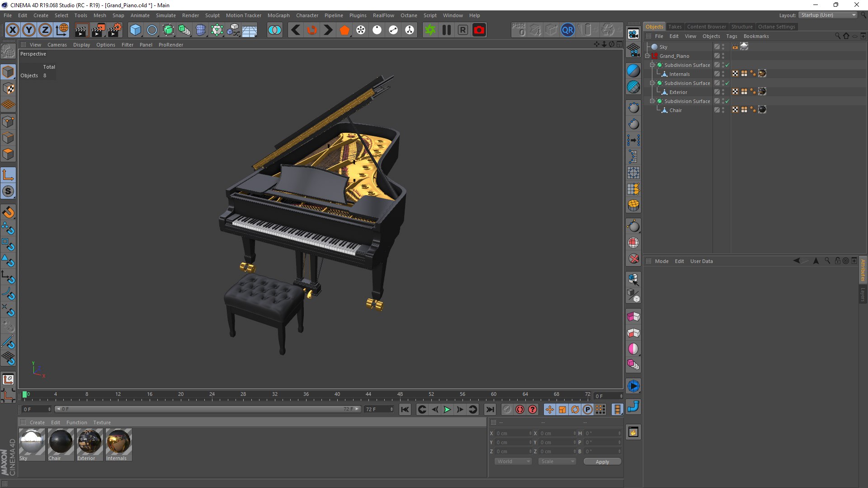Click the Floor and sky environment icon
The height and width of the screenshot is (488, 868).
tap(250, 30)
